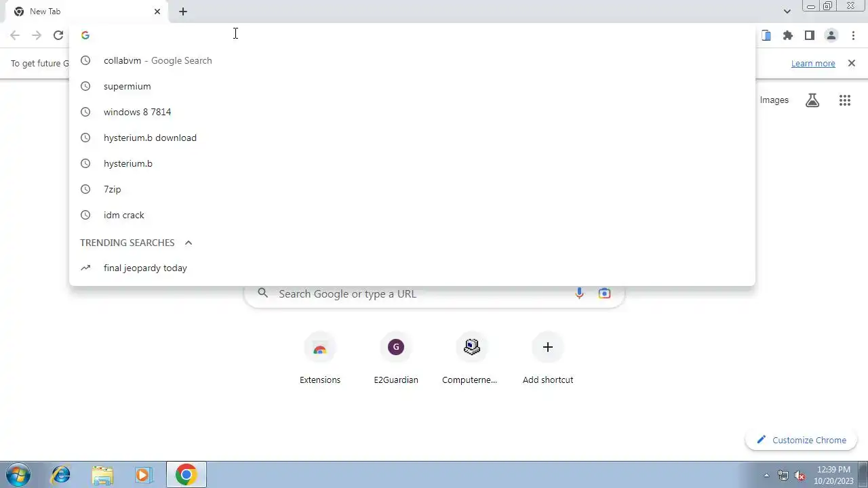Select the supermium suggestion
The height and width of the screenshot is (488, 868).
[412, 86]
